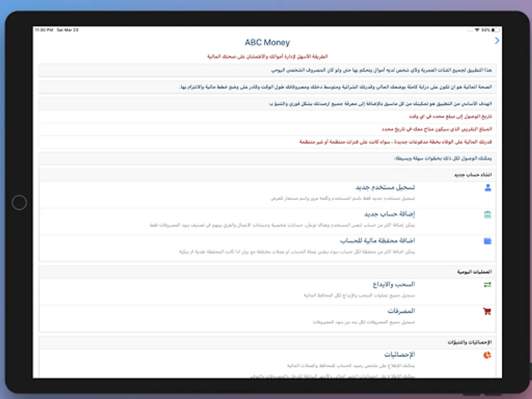The image size is (532, 399).
Task: Tap the blue chevron arrow at top right
Action: [x=497, y=41]
